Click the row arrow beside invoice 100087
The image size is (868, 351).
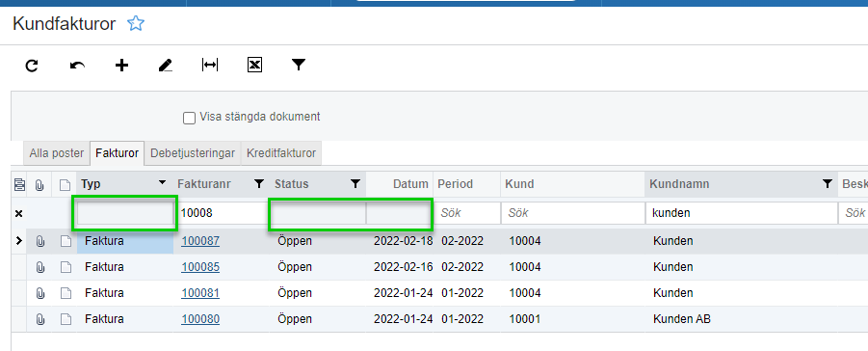19,241
